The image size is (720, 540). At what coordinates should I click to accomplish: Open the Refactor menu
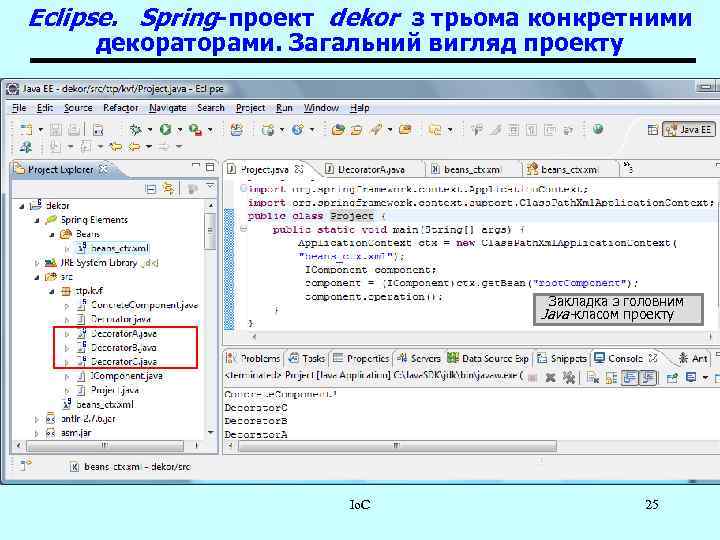[121, 108]
